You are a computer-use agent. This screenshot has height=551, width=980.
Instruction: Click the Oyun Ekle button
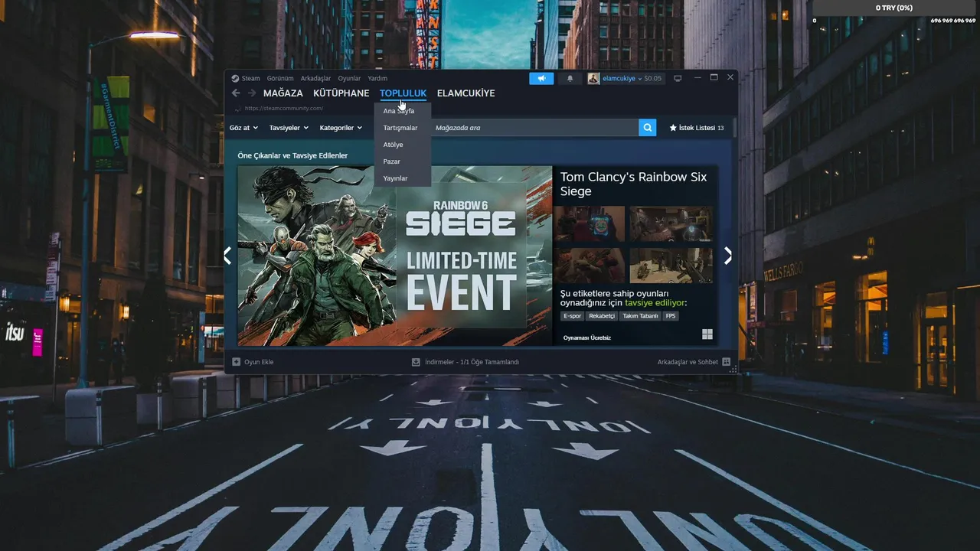click(253, 362)
